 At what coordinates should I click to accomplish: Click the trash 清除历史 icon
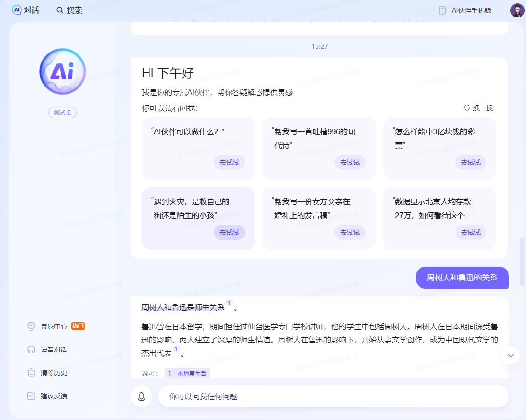point(31,373)
